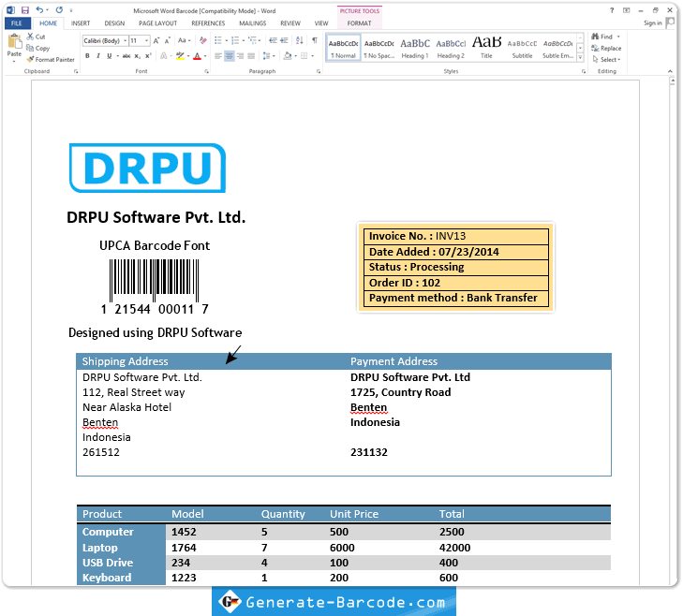Open the Paragraph dialog launcher
Screen dimensions: 683x616
[319, 71]
